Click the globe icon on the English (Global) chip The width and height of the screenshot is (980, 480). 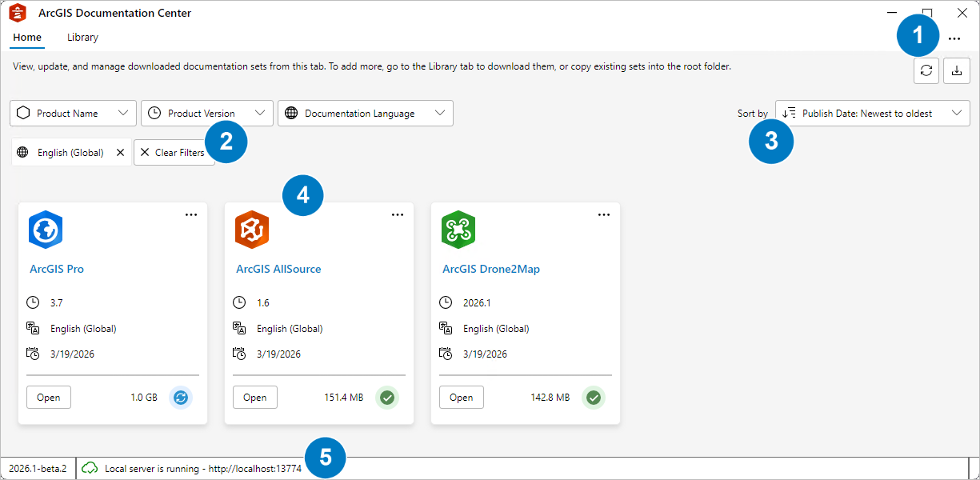[x=22, y=152]
